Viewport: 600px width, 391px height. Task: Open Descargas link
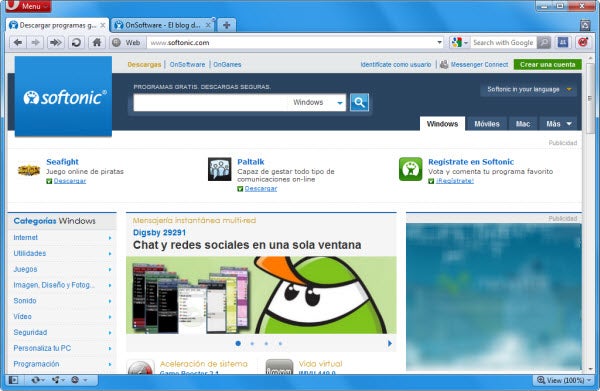tap(144, 64)
